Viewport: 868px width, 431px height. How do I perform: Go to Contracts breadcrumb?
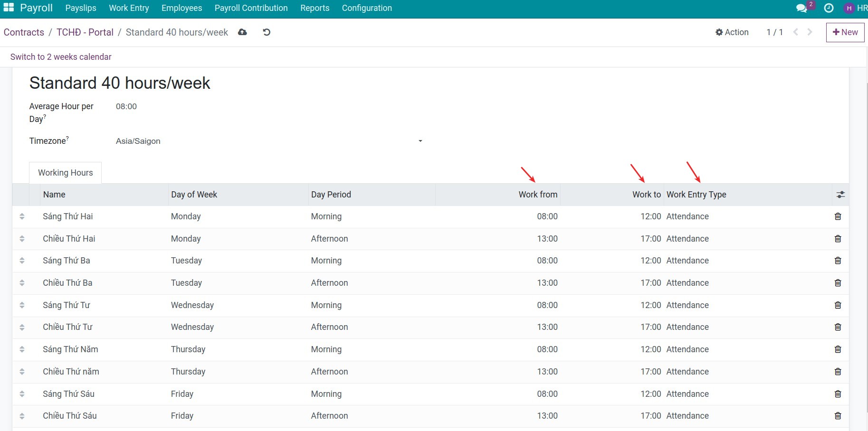[24, 32]
